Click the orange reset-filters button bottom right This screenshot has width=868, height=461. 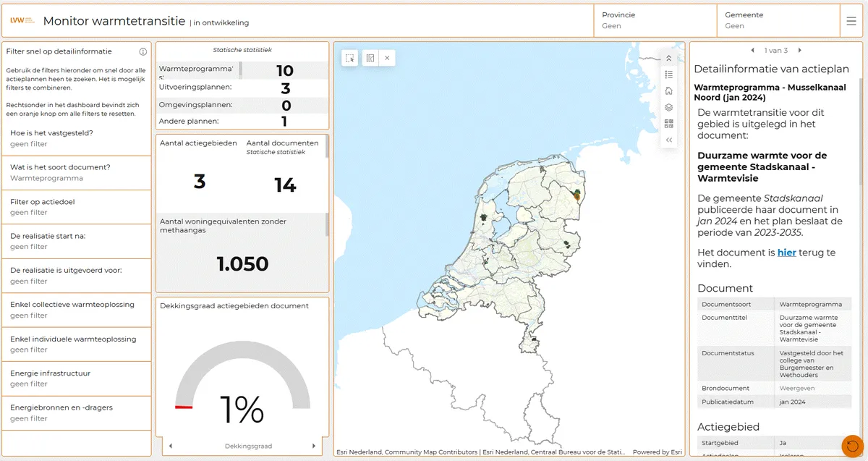(x=851, y=446)
